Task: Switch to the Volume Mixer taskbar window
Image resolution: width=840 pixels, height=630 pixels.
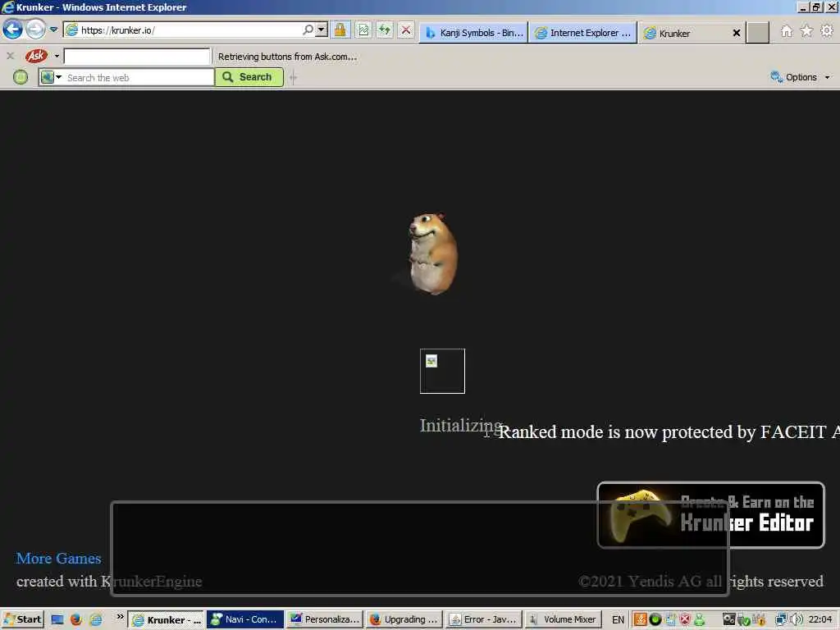Action: coord(563,619)
